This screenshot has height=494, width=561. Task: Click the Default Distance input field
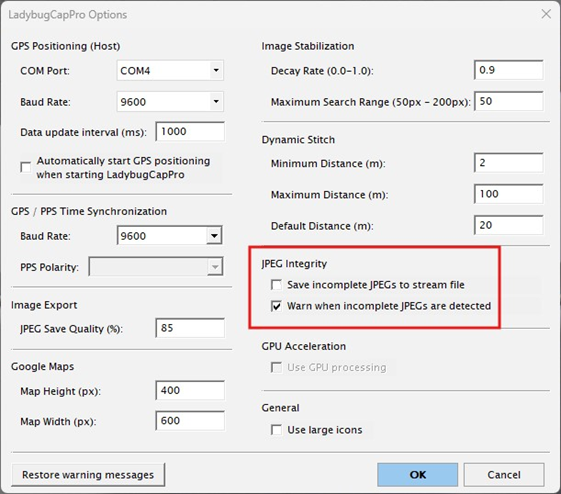[x=508, y=225]
